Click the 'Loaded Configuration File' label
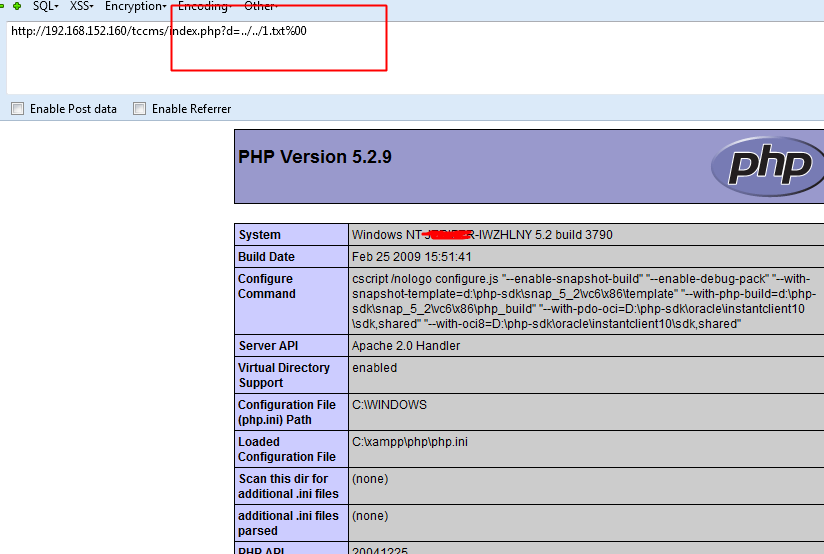 pyautogui.click(x=287, y=449)
